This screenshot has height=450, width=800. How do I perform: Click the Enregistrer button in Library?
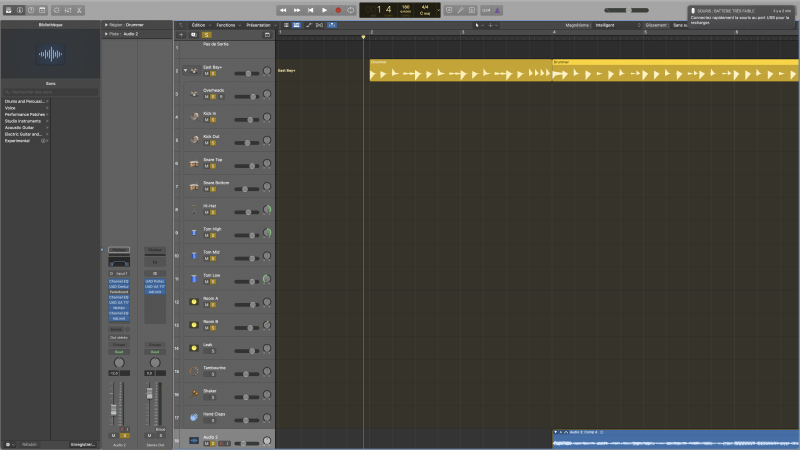[x=82, y=443]
